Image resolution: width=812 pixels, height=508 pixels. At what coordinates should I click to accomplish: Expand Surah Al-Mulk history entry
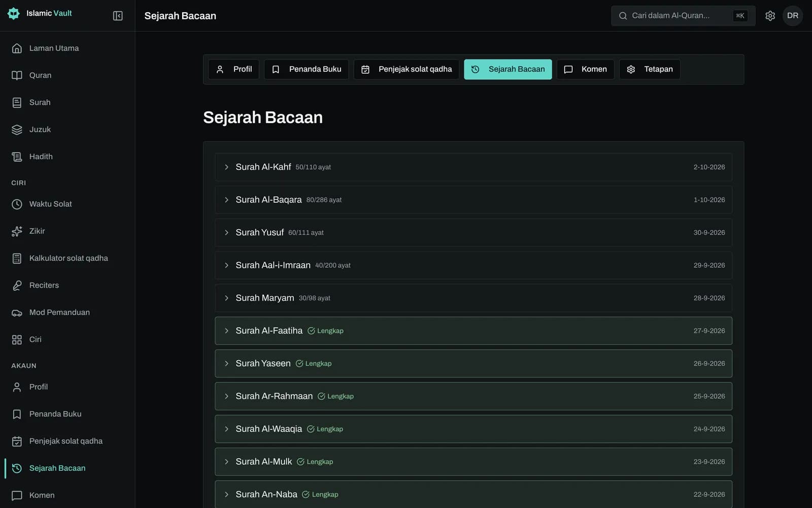[x=473, y=462]
